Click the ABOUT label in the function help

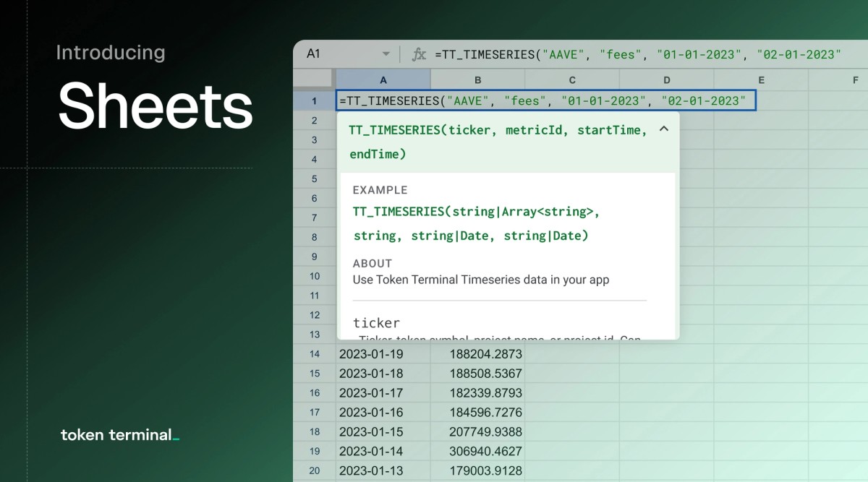coord(369,264)
